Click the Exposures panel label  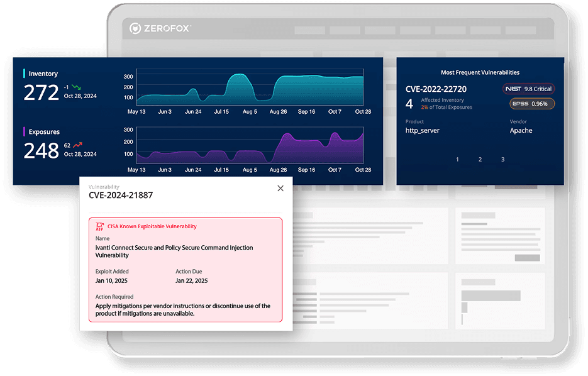pyautogui.click(x=44, y=131)
